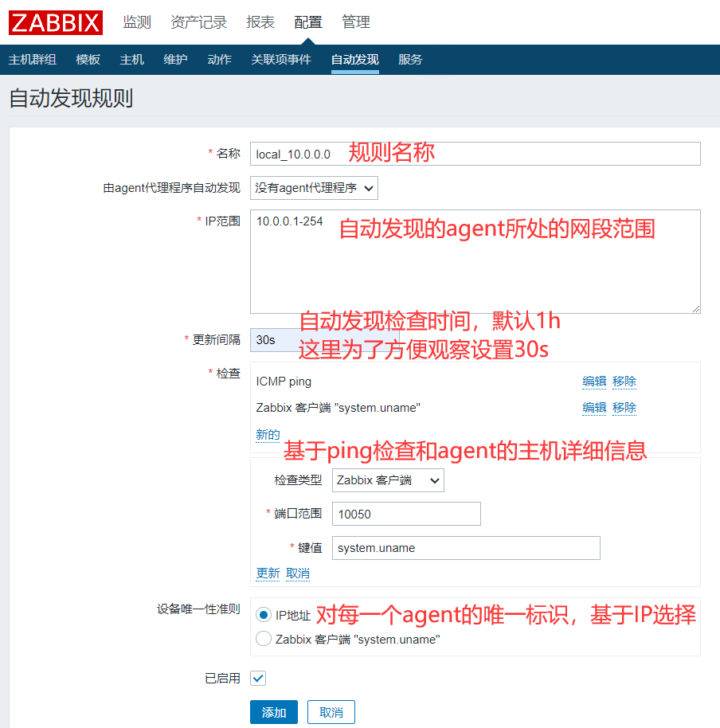This screenshot has height=728, width=720.
Task: Select the IP地址 uniqueness radio button
Action: coord(264,615)
